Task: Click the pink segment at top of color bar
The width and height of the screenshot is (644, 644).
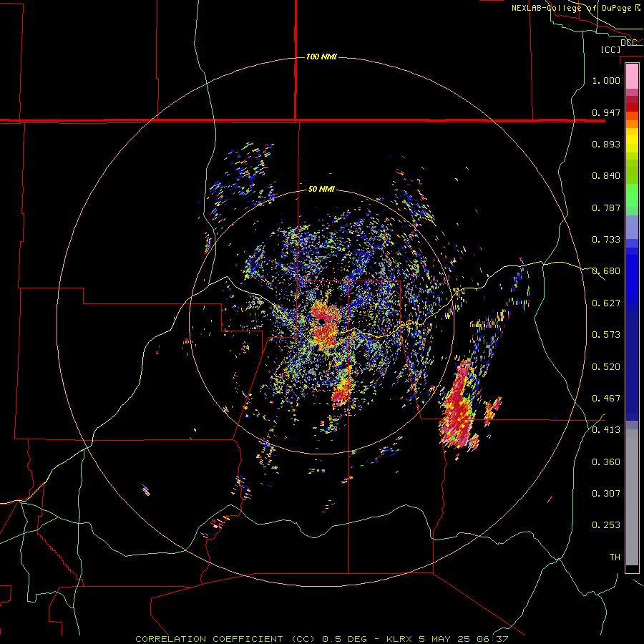Action: click(632, 77)
